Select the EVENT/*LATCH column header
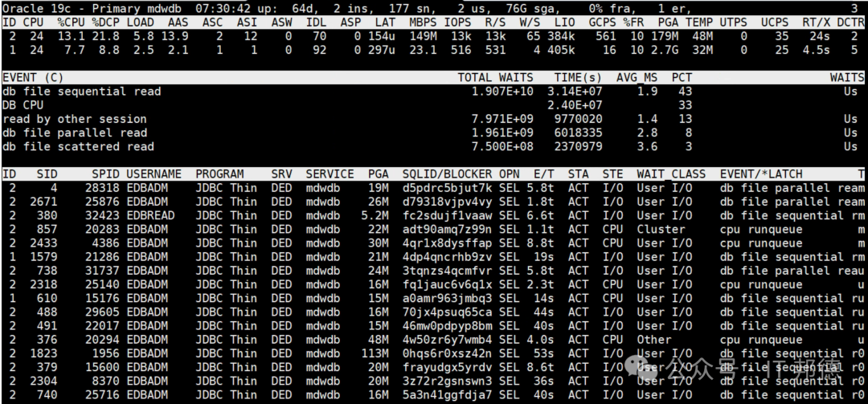The width and height of the screenshot is (868, 404). [x=761, y=173]
